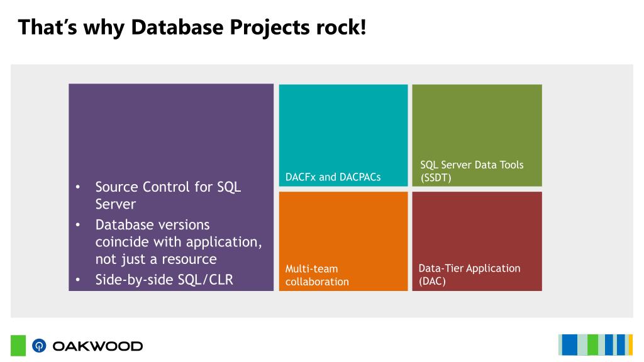Click the striped color bar graphic bottom right
Screen dimensions: 644x362
(596, 345)
